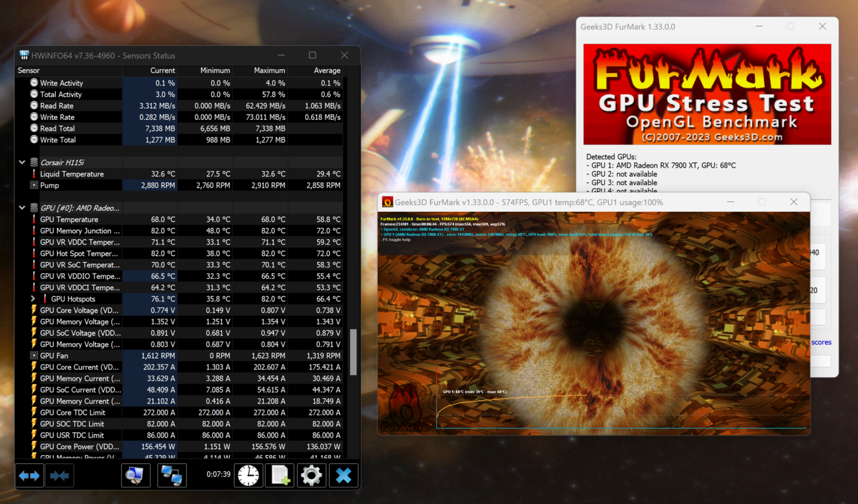Open the remote sensor monitor icon

coord(135,475)
